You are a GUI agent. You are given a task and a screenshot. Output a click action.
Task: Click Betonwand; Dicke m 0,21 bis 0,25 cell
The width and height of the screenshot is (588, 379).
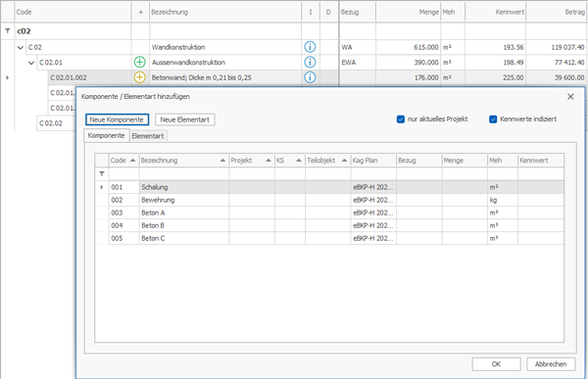pyautogui.click(x=225, y=77)
